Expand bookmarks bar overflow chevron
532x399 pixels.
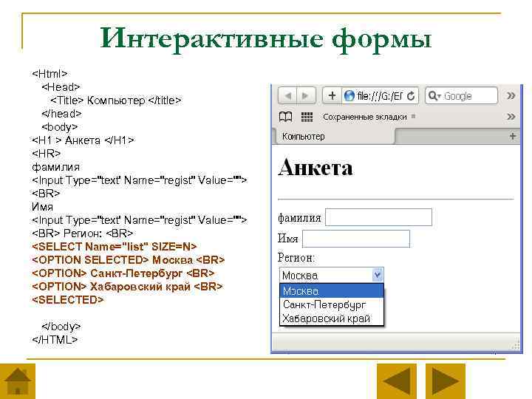511,117
